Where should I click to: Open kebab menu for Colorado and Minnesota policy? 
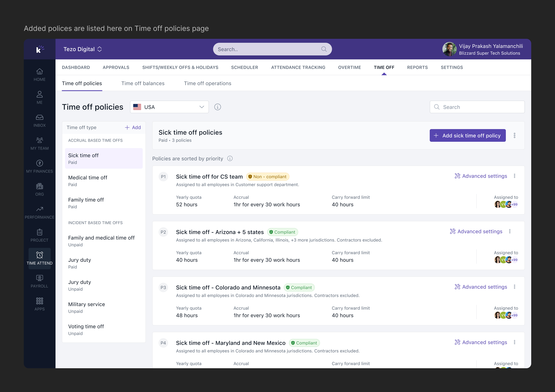(515, 287)
